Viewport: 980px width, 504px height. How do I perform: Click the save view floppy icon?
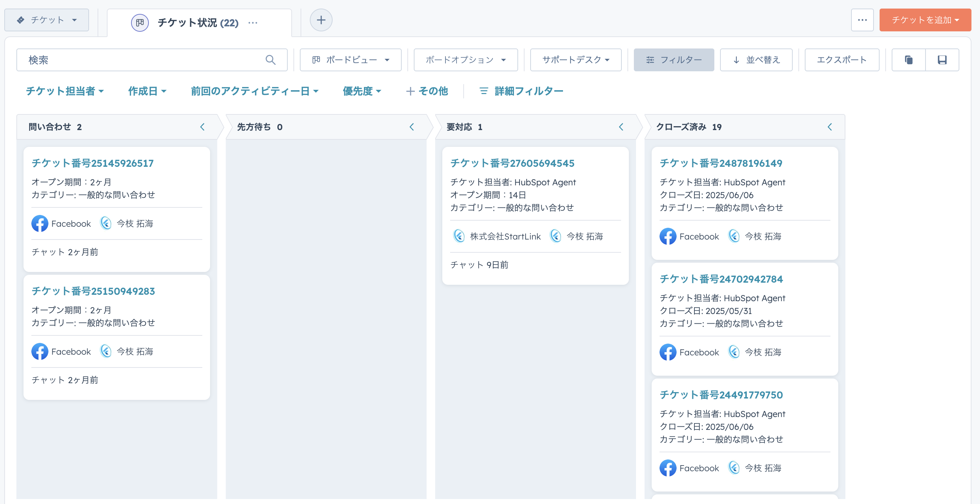pos(942,60)
